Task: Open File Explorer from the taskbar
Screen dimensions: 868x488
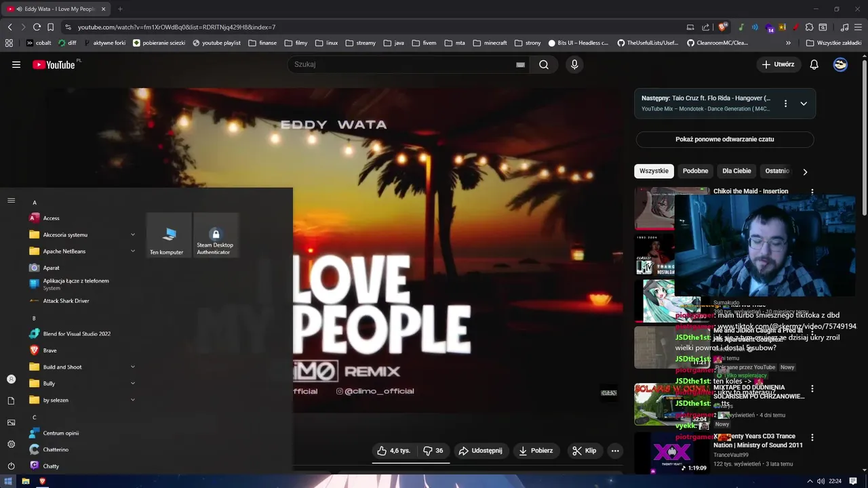Action: [x=26, y=481]
